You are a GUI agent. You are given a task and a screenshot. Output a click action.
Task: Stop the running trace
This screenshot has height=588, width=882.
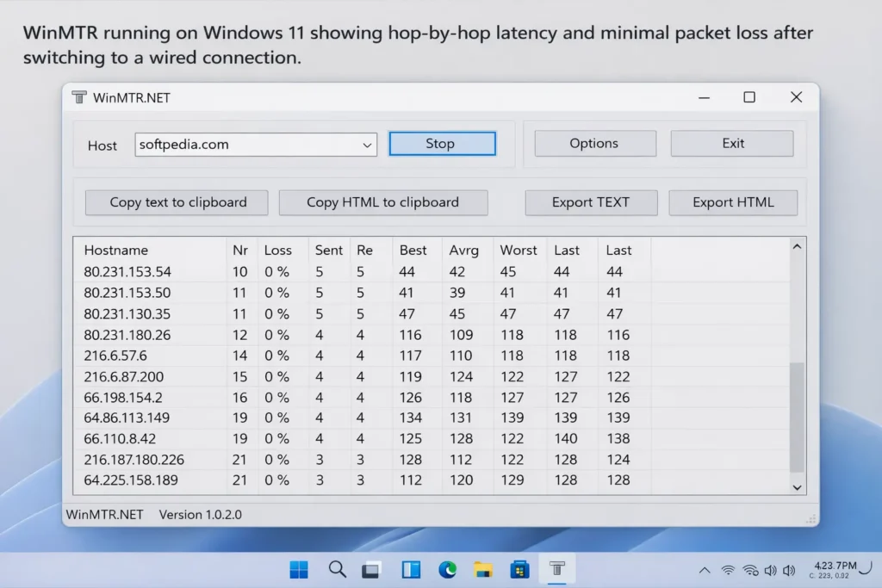point(442,144)
